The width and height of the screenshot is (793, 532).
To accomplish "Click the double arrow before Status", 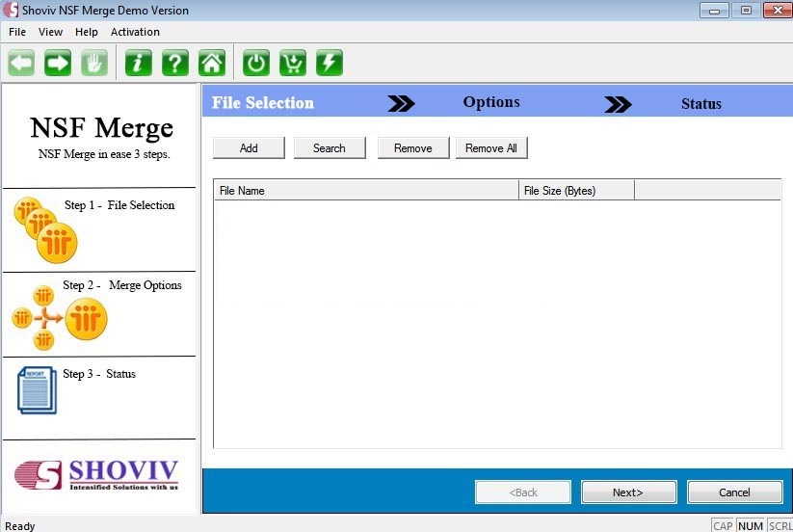I will 618,105.
